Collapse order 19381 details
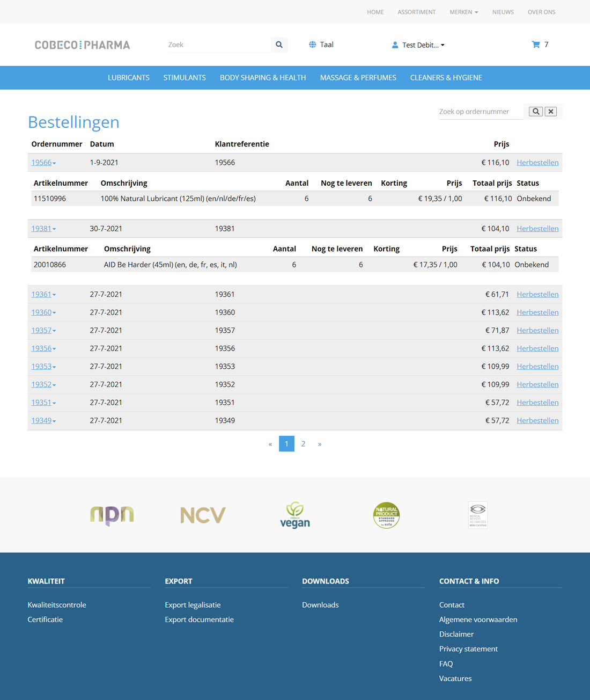 [43, 229]
